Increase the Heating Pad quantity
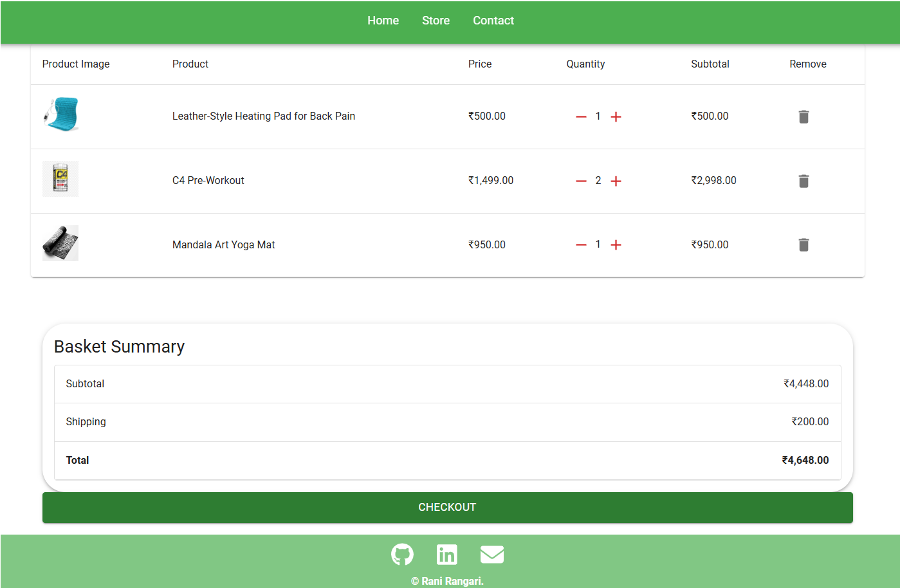Screen dimensions: 900x588 point(616,116)
